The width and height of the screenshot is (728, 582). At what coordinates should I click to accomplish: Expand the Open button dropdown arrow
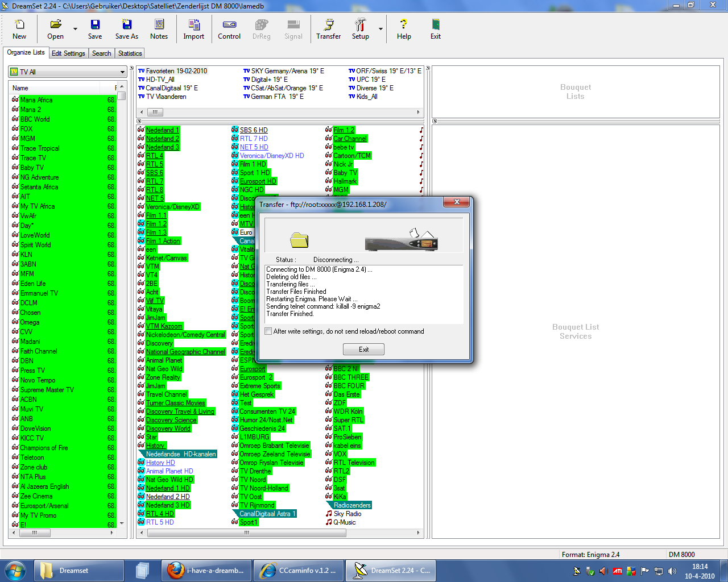[x=75, y=29]
